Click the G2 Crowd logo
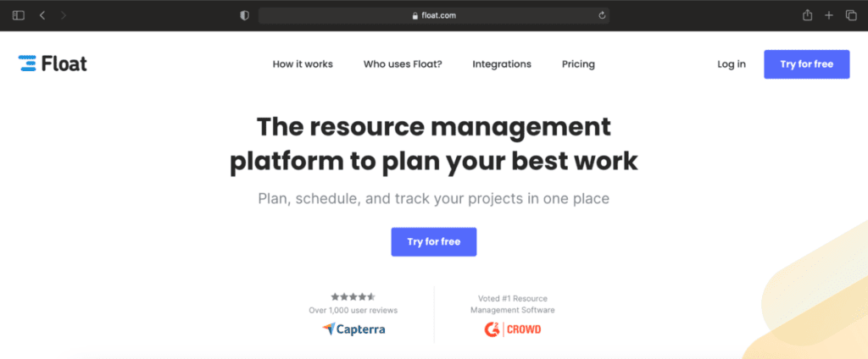This screenshot has height=359, width=868. point(512,329)
